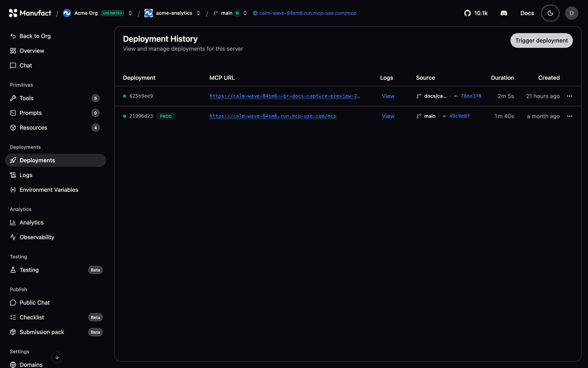Open commit 49c9e8f
Viewport: 588px width, 368px height.
click(459, 116)
